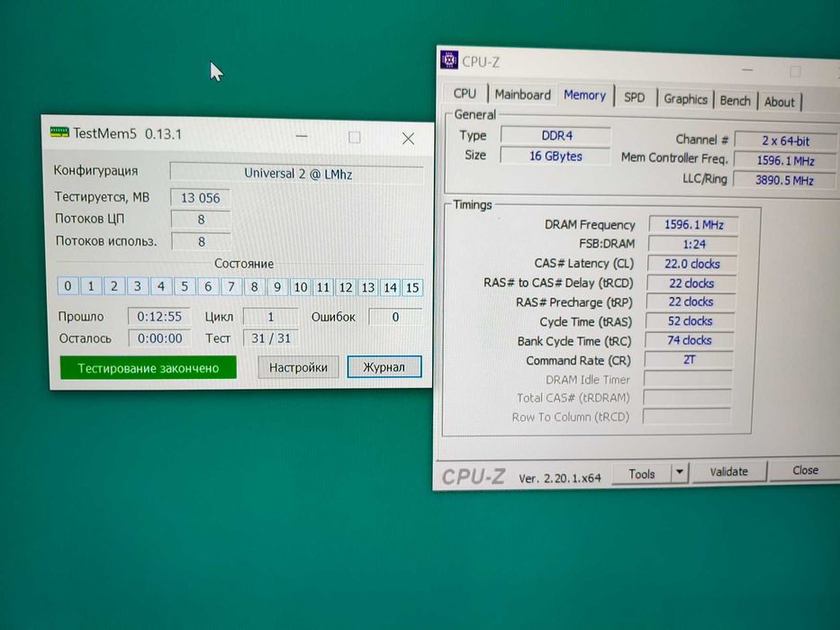The width and height of the screenshot is (840, 630).
Task: Click thread status cell 14
Action: pyautogui.click(x=390, y=288)
